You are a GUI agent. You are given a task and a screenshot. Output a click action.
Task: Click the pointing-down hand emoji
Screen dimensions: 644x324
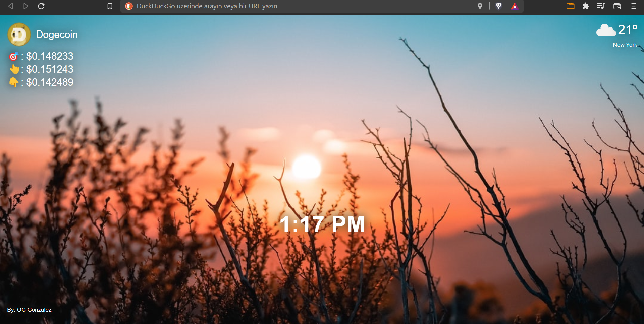(x=14, y=82)
